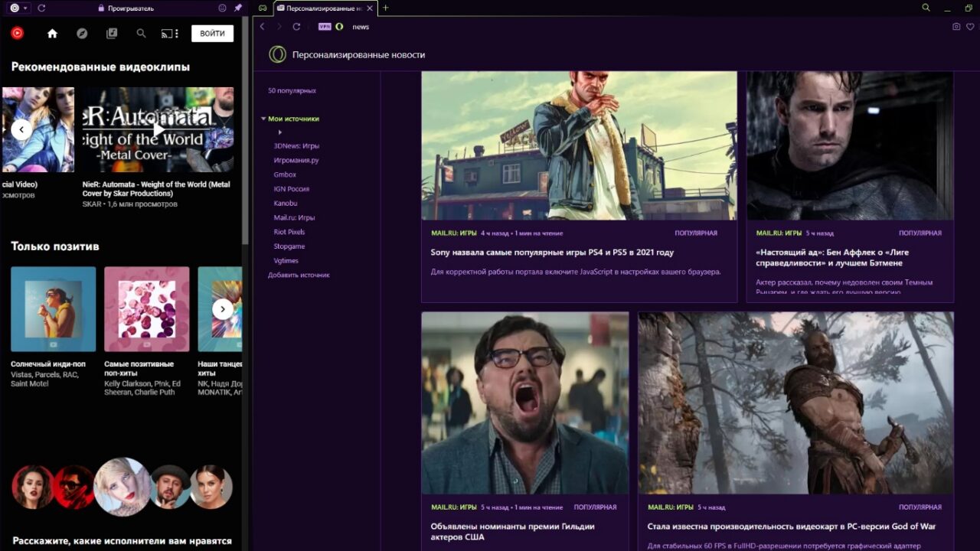Viewport: 980px width, 551px height.
Task: Click ВОЙТИ sign-in button
Action: 212,34
